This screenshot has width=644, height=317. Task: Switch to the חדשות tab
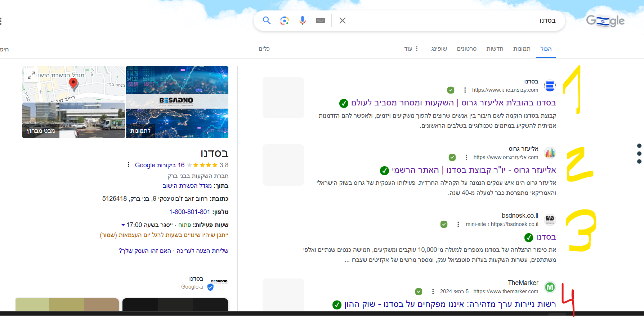[495, 49]
